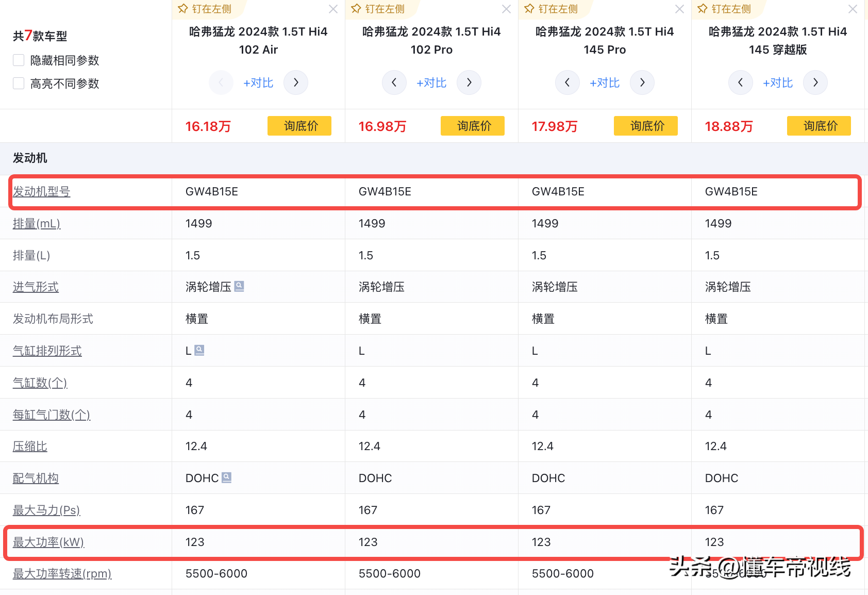Open the 最大功率转速(rpm) parameter link
868x595 pixels.
(62, 574)
